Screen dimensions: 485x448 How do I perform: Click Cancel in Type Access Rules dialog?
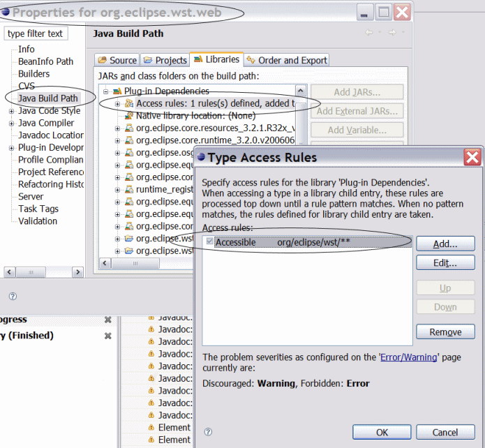point(445,432)
